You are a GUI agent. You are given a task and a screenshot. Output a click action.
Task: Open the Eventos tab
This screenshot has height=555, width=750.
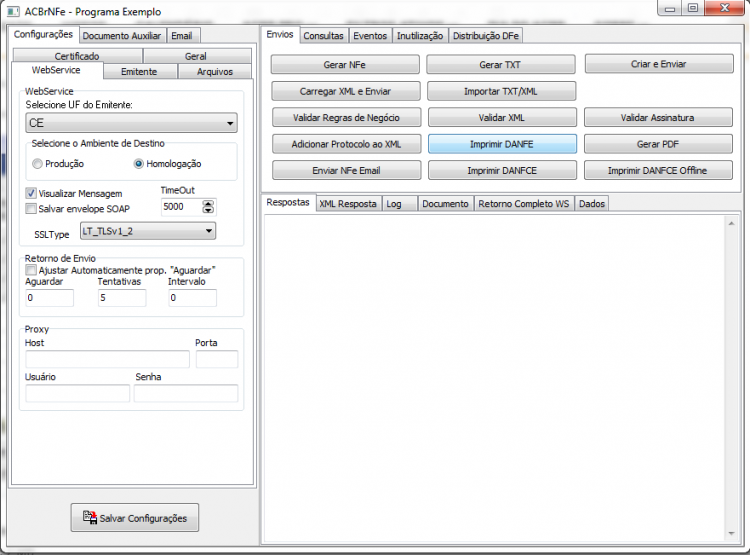pos(370,36)
